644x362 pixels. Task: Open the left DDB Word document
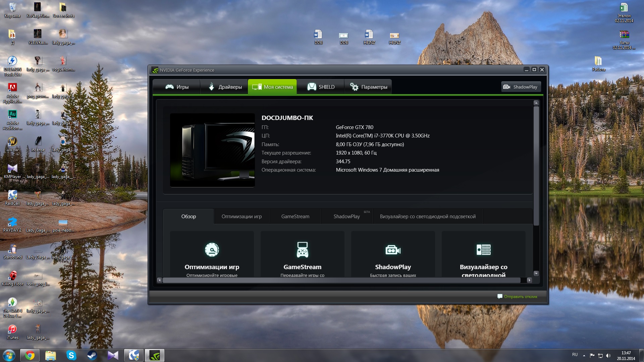pos(318,37)
